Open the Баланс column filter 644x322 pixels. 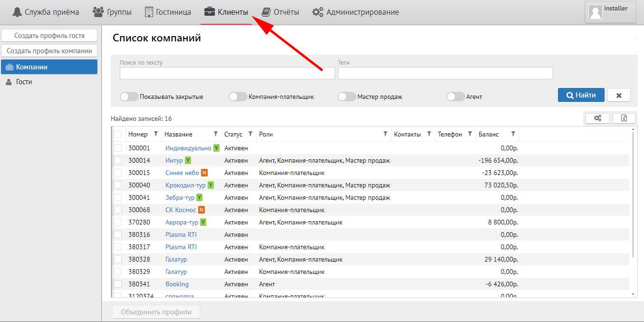513,134
